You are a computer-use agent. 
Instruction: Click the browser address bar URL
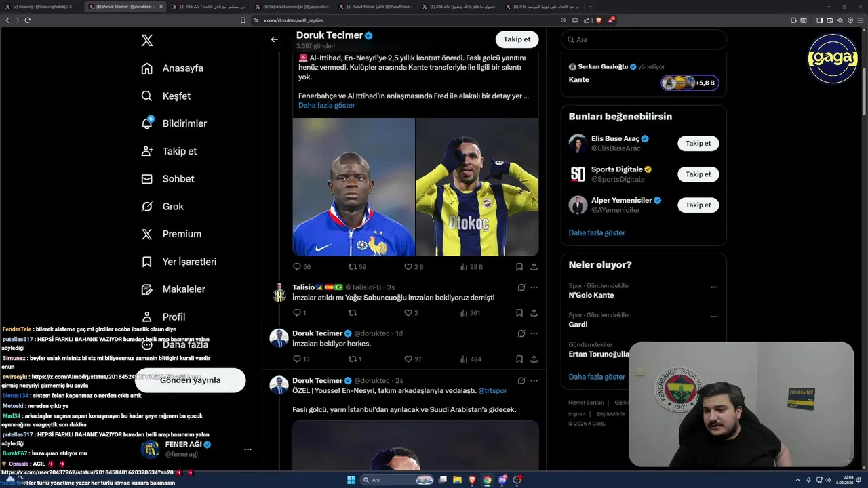point(293,20)
